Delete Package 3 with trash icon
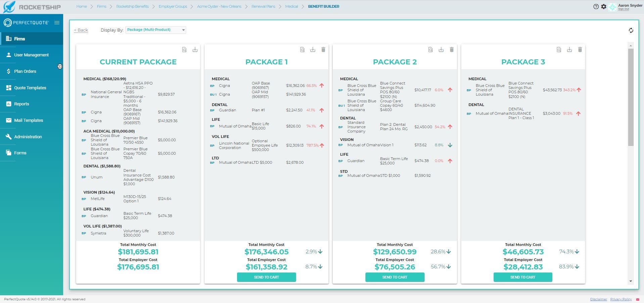 point(580,50)
